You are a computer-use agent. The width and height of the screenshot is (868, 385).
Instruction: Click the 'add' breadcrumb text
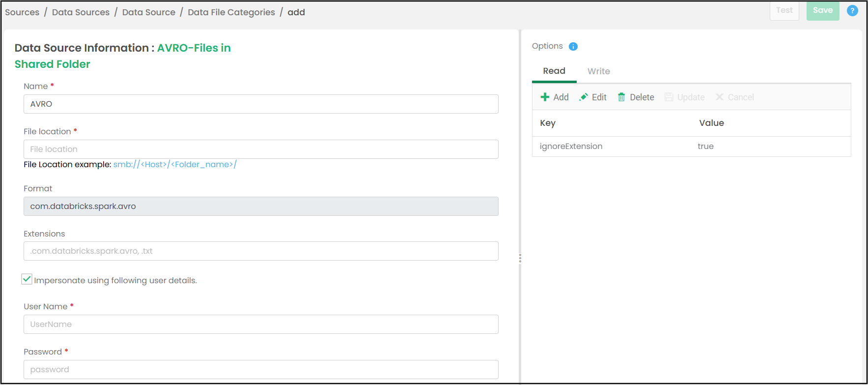coord(296,12)
